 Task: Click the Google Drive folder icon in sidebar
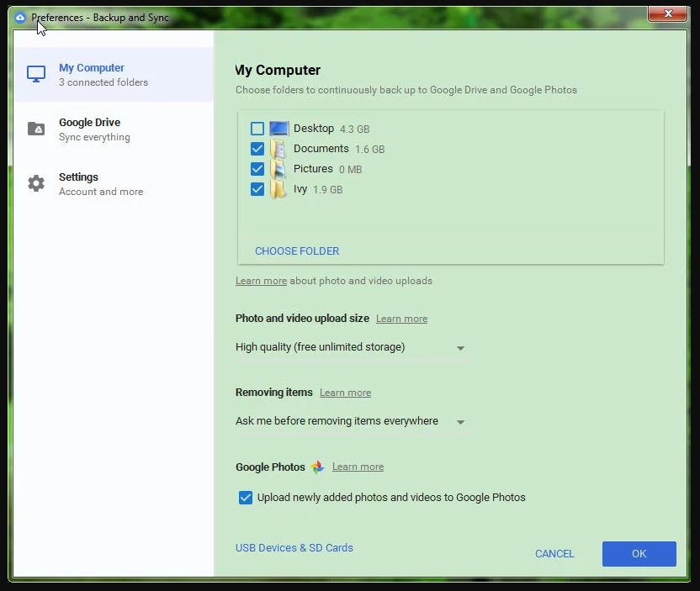click(x=36, y=129)
